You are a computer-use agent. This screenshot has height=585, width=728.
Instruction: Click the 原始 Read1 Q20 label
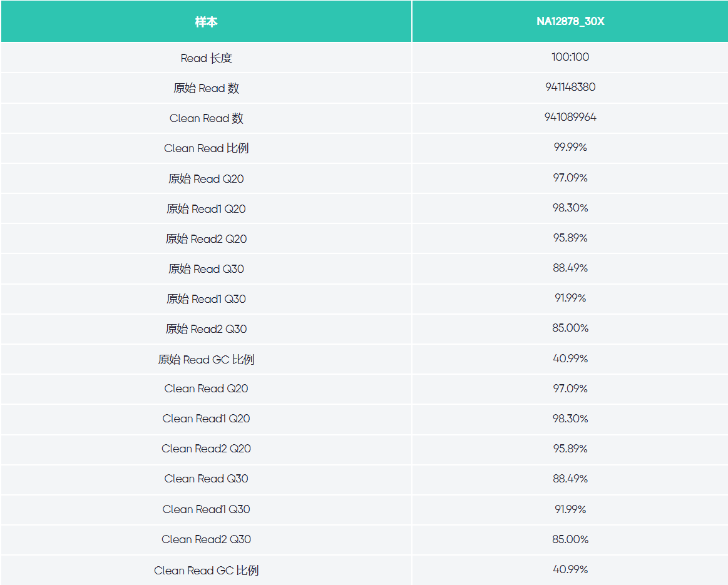pyautogui.click(x=206, y=208)
